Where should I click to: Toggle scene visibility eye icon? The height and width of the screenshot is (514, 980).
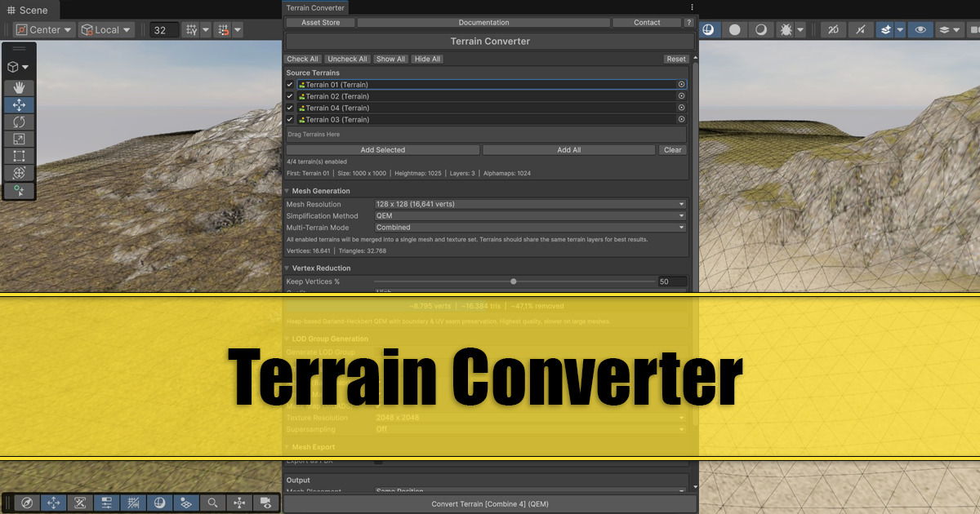920,29
